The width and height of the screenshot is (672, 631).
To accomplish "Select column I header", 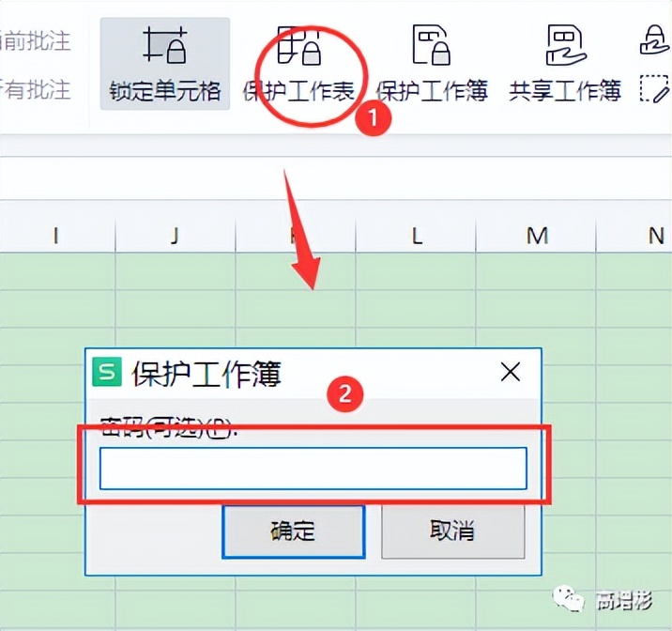I will (x=57, y=236).
